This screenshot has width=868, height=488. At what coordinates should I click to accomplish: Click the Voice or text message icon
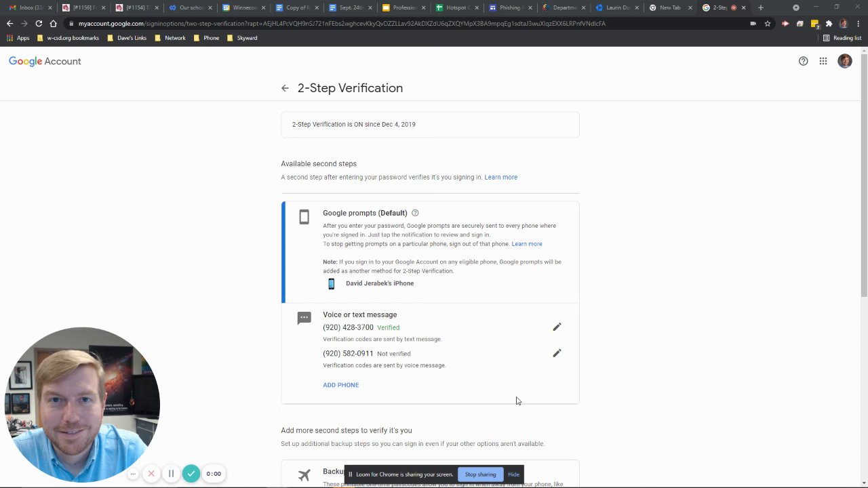pos(304,318)
